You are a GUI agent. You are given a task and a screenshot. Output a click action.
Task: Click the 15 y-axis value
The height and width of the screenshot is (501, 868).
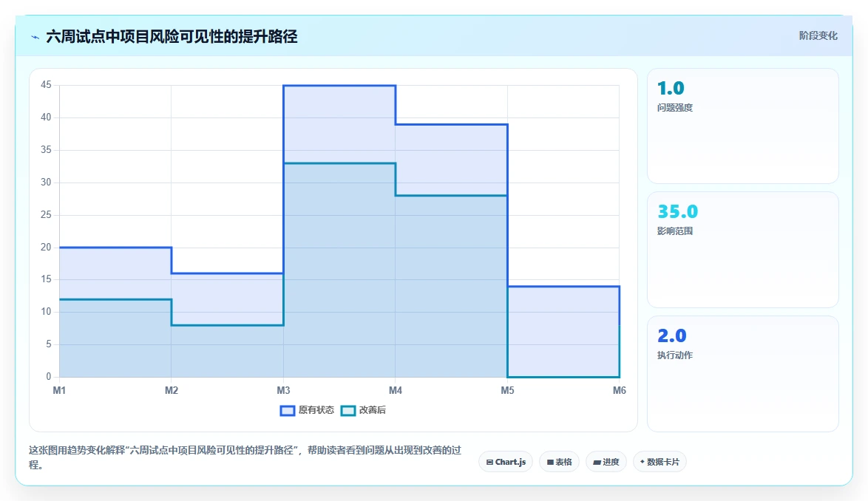click(x=46, y=279)
